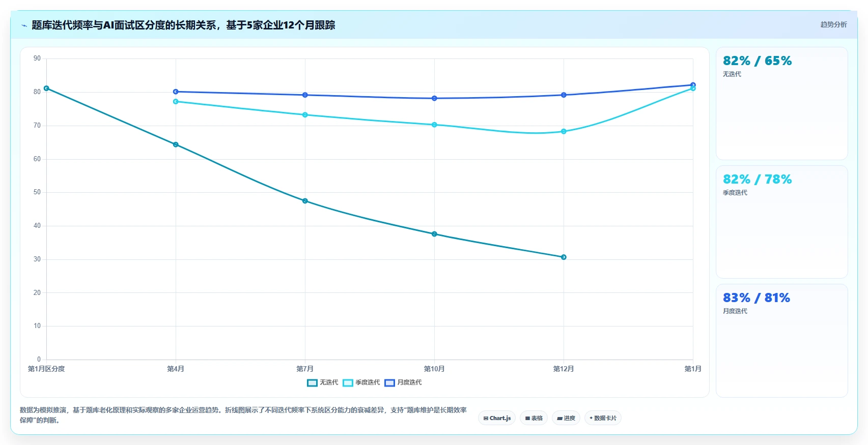
Task: Click the 趋势分析 tag in header
Action: point(833,24)
